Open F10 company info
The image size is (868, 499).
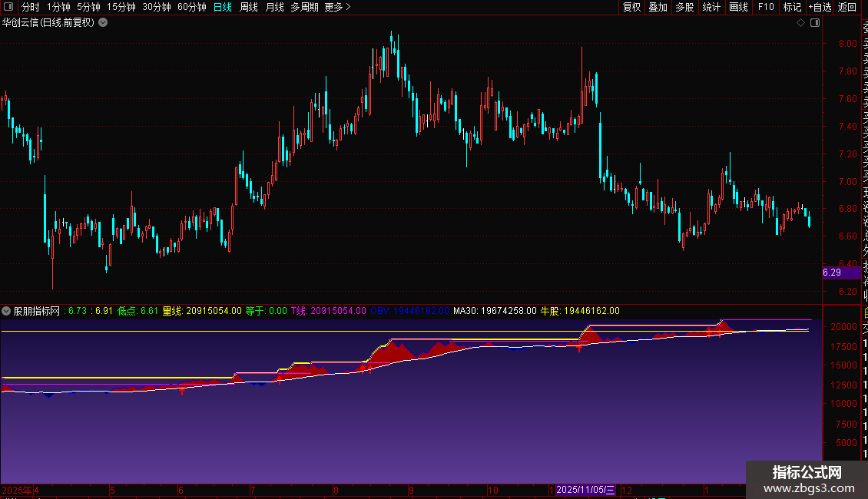[x=766, y=7]
